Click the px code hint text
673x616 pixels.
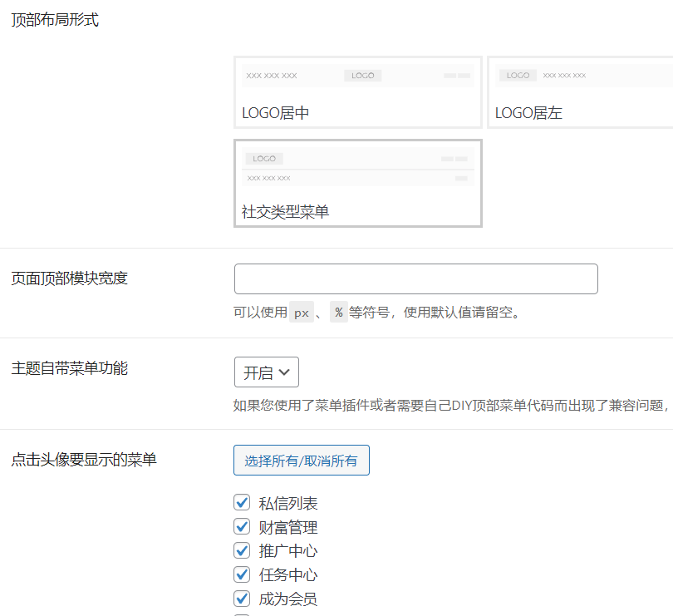[302, 313]
